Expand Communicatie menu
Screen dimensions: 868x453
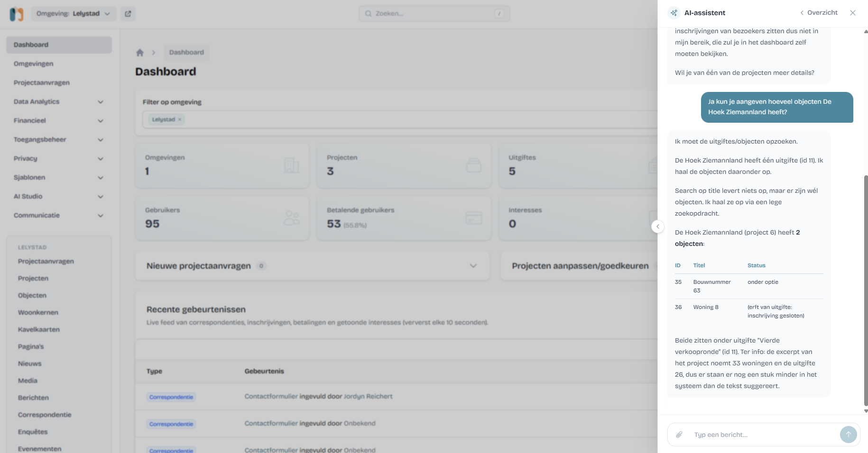click(x=59, y=215)
